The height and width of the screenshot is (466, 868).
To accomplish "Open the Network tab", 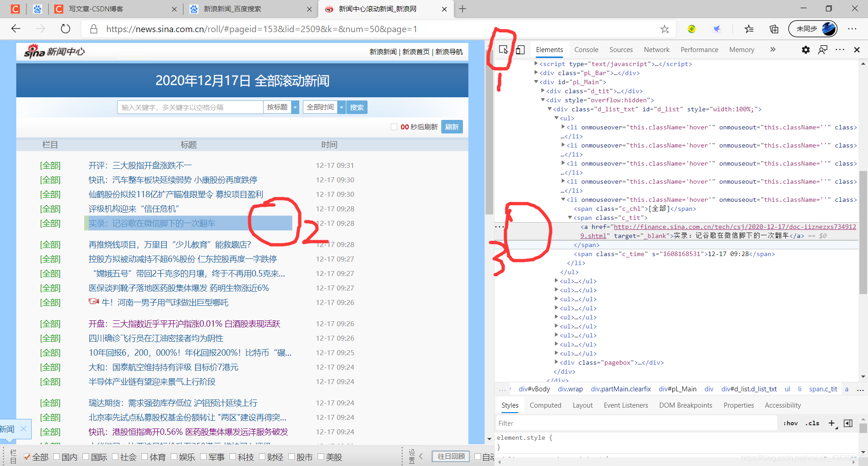I will [x=657, y=50].
